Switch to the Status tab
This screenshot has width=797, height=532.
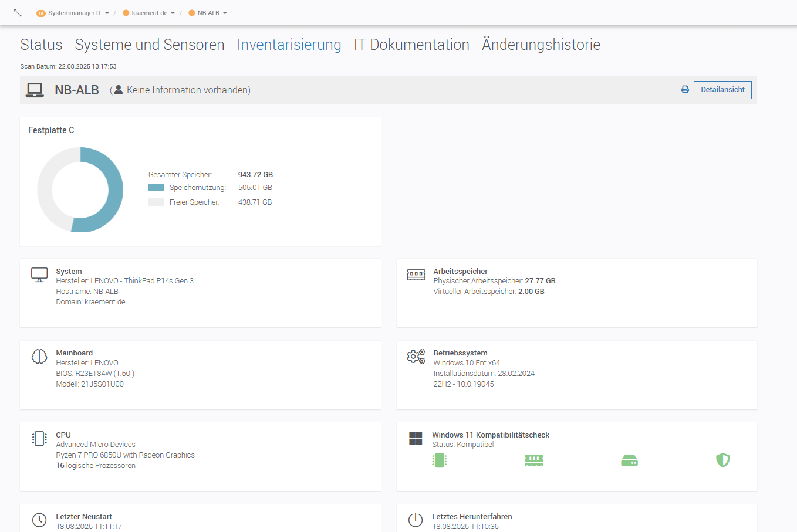pos(41,45)
